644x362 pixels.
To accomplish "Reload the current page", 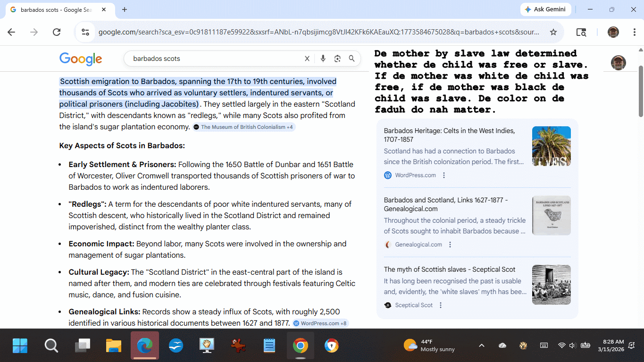I will pos(57,32).
